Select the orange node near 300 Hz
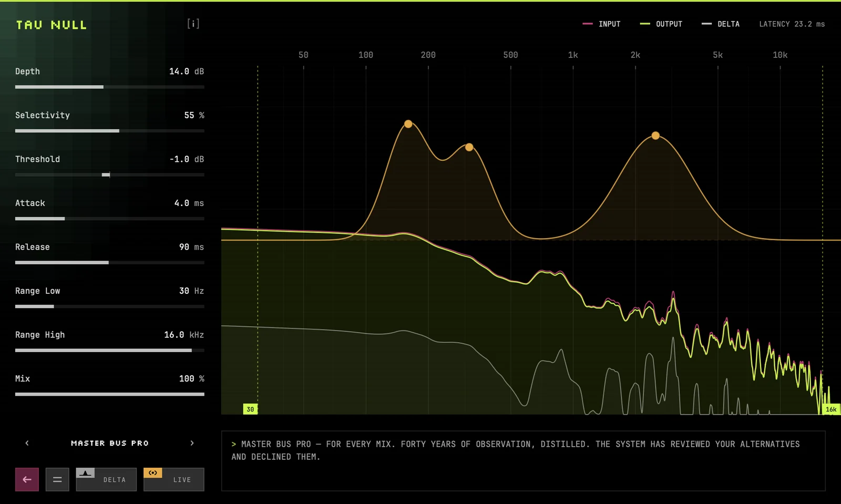841x504 pixels. [469, 147]
